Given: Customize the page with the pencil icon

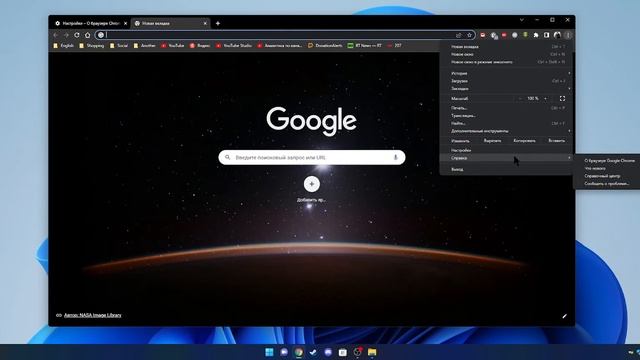Looking at the screenshot, I should click(x=564, y=316).
